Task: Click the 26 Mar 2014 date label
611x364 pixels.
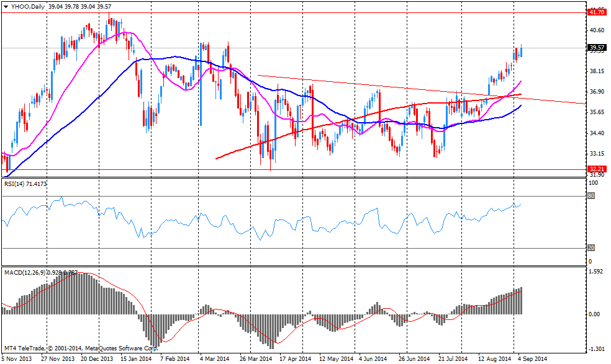Action: (x=256, y=358)
